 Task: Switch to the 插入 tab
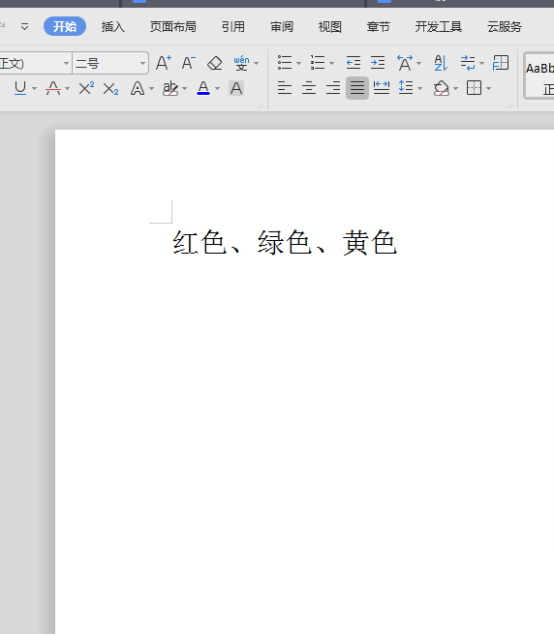point(113,27)
